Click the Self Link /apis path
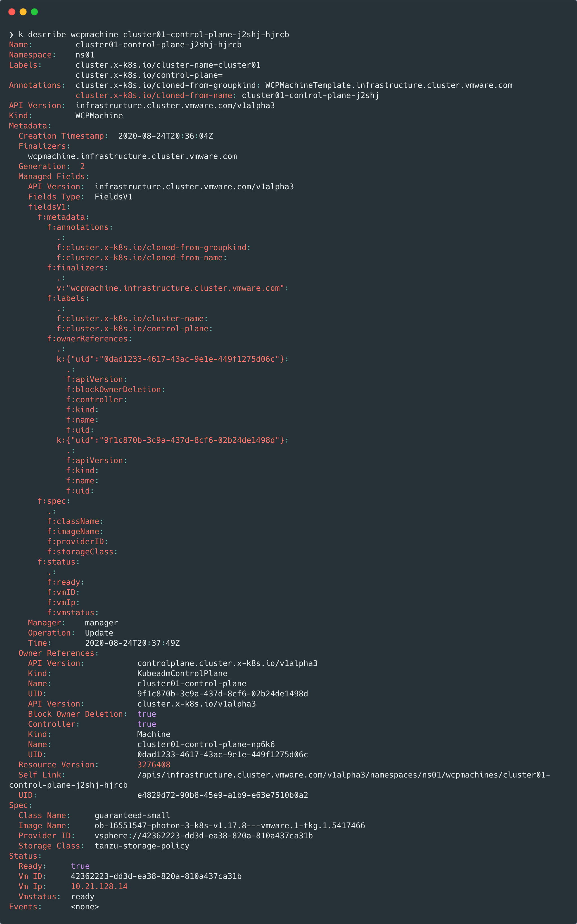Screen dimensions: 577x924 [343, 775]
